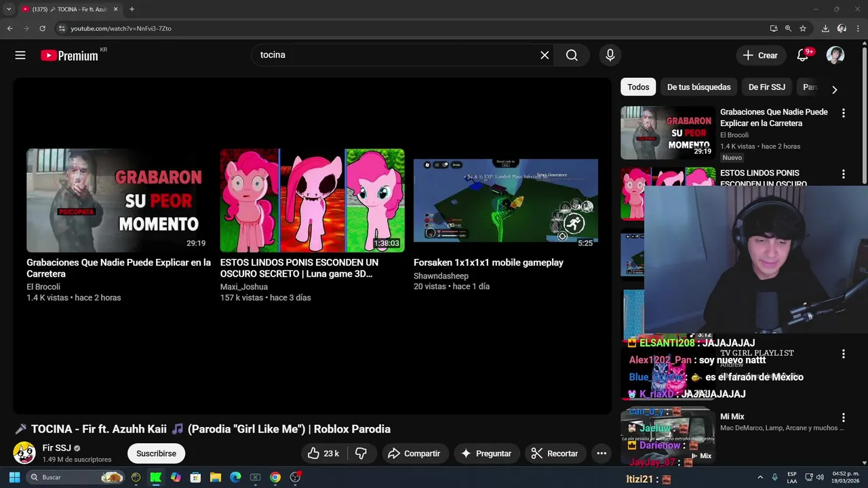This screenshot has height=488, width=868.
Task: Select the TOCINA - Fir ft. Azuhh tab
Action: (x=70, y=9)
